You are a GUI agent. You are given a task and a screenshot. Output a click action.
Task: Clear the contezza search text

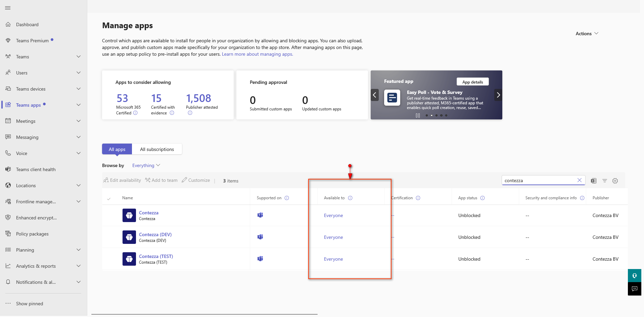coord(579,180)
